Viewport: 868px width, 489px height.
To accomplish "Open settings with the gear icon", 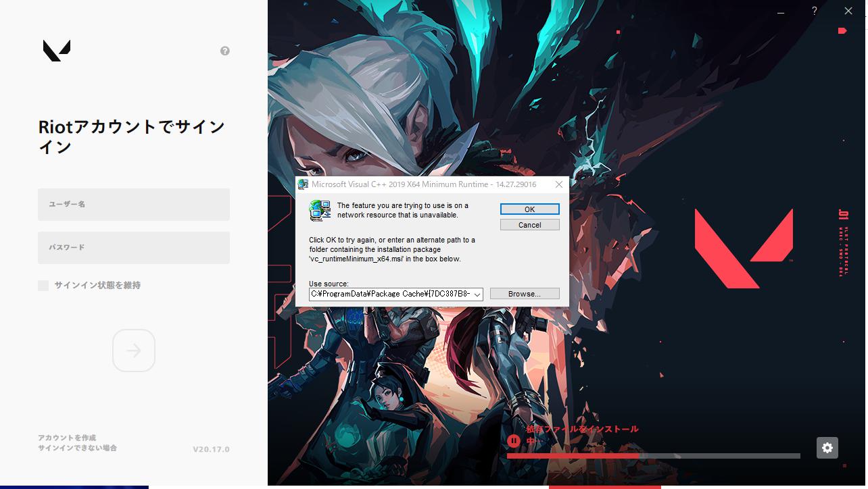I will point(827,448).
